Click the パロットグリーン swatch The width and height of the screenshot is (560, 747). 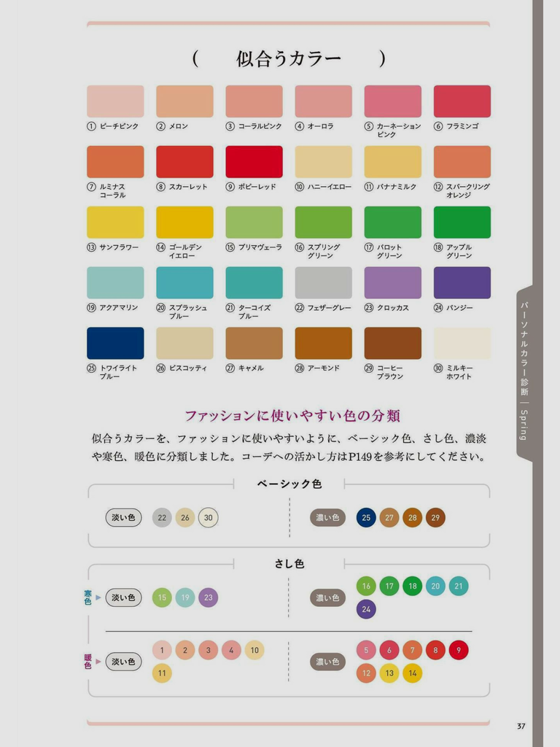393,222
